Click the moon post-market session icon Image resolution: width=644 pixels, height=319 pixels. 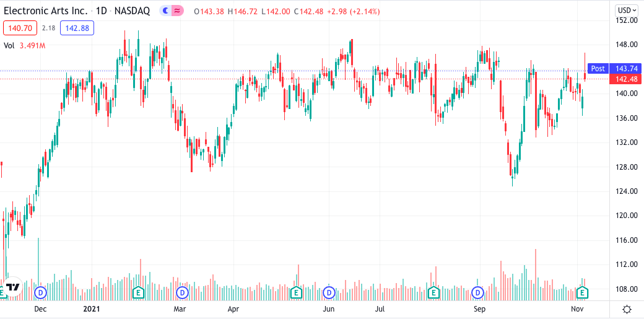coord(165,11)
